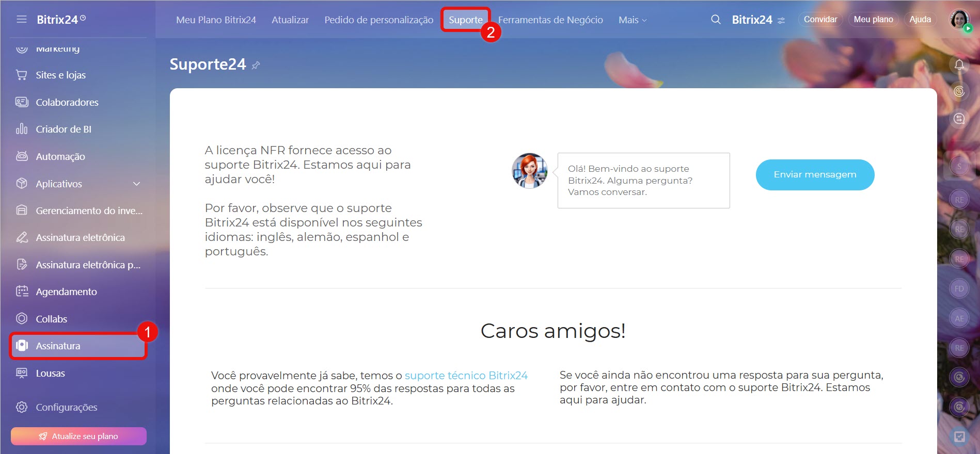Click the shopping cart icon
Viewport: 980px width, 454px height.
[x=22, y=75]
